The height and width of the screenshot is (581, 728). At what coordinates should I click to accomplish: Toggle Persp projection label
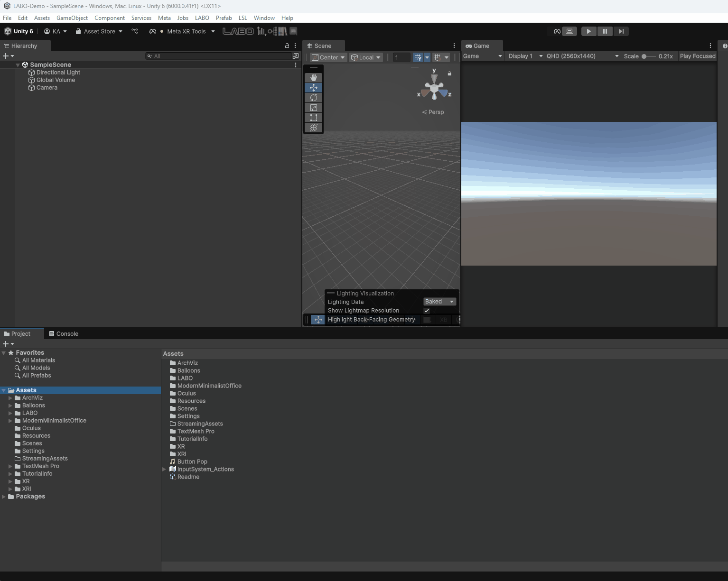433,112
